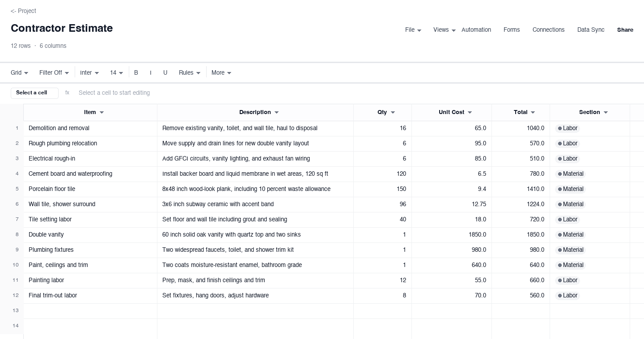Image resolution: width=644 pixels, height=339 pixels.
Task: Select the 'Porcelain floor tile' cell
Action: [90, 189]
